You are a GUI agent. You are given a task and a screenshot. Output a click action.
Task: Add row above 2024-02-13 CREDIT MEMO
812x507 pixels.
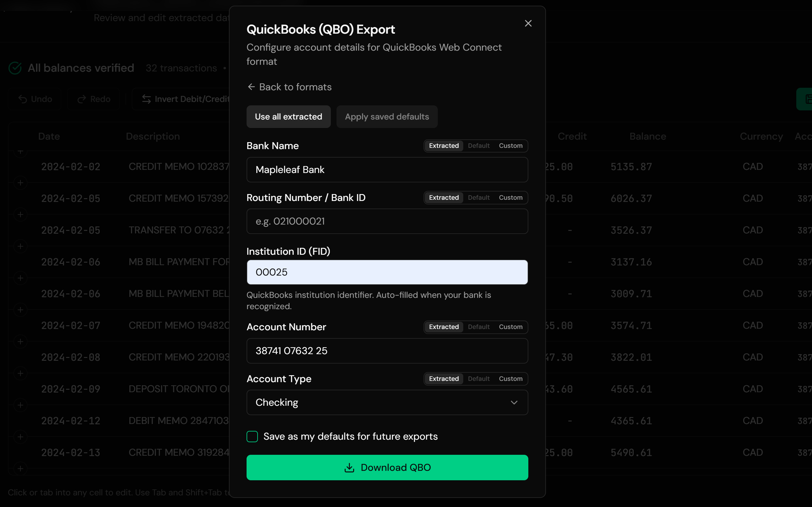tap(20, 437)
